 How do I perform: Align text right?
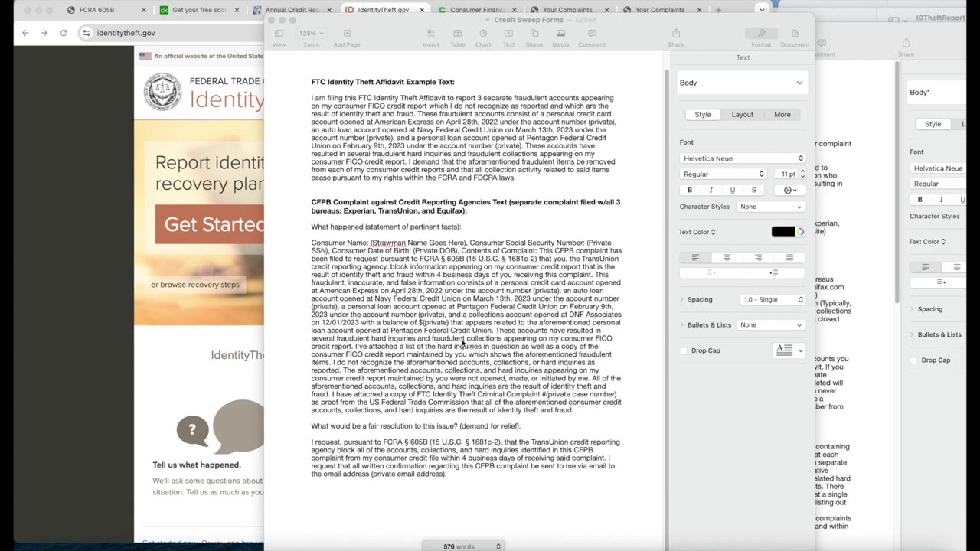tap(759, 257)
